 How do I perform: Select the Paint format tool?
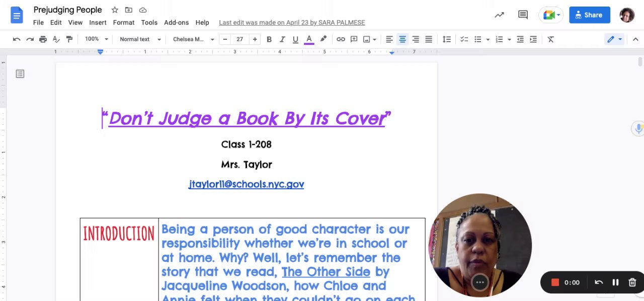pos(69,39)
